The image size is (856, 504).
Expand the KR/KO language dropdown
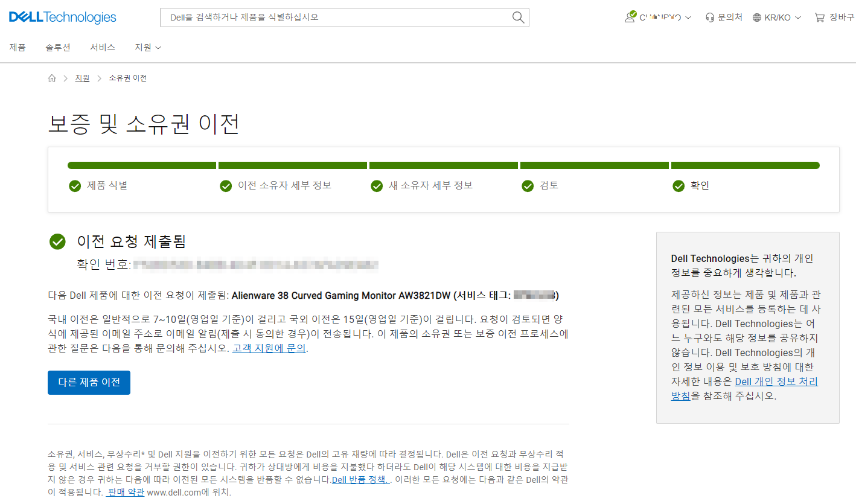coord(777,18)
